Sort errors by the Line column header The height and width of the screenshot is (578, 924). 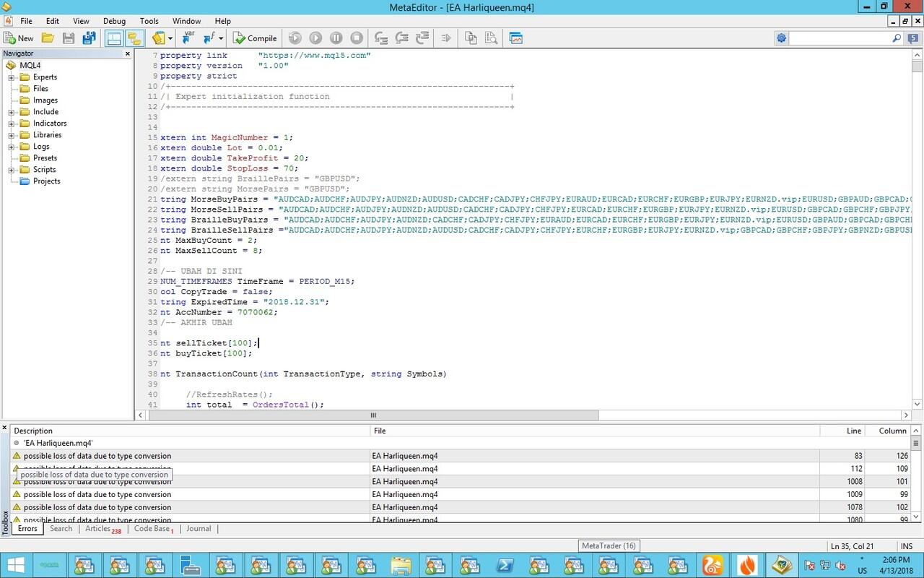pyautogui.click(x=842, y=431)
